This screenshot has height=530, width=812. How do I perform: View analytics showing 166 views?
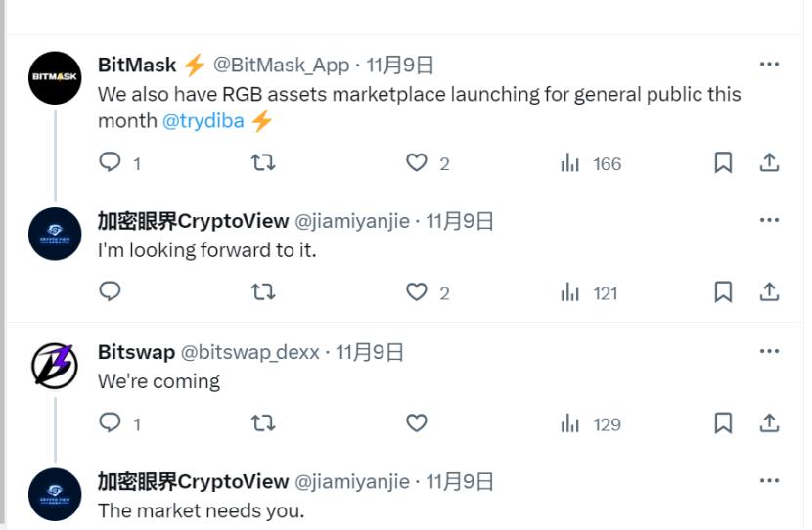590,163
